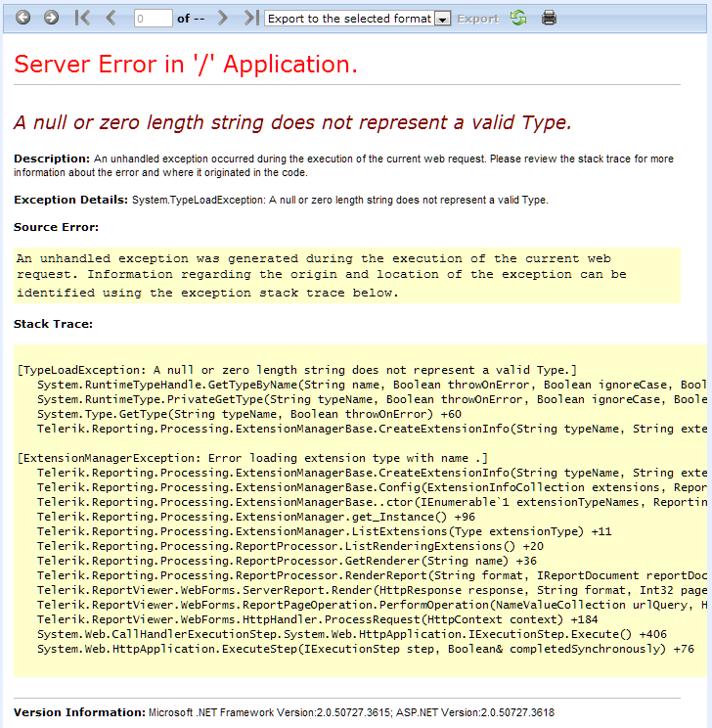Viewport: 712px width, 728px height.
Task: Click the 'GetRenderer(String name) +36' line
Action: (x=287, y=561)
